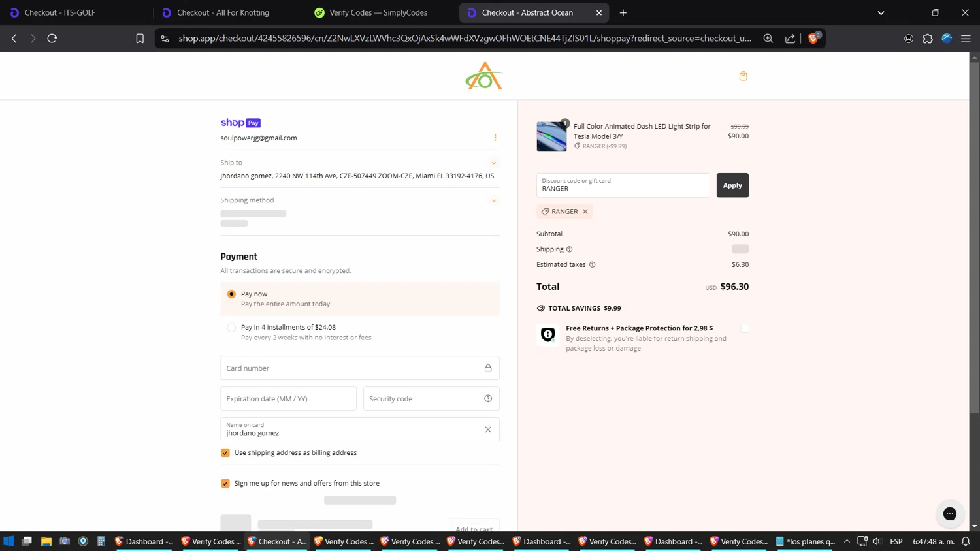
Task: Bookmark this page using the bookmark icon
Action: (140, 39)
